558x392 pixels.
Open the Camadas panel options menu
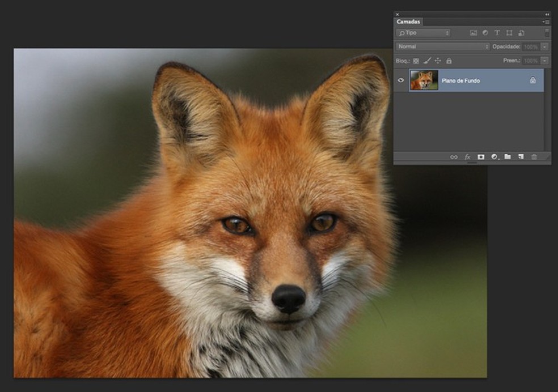click(x=546, y=22)
